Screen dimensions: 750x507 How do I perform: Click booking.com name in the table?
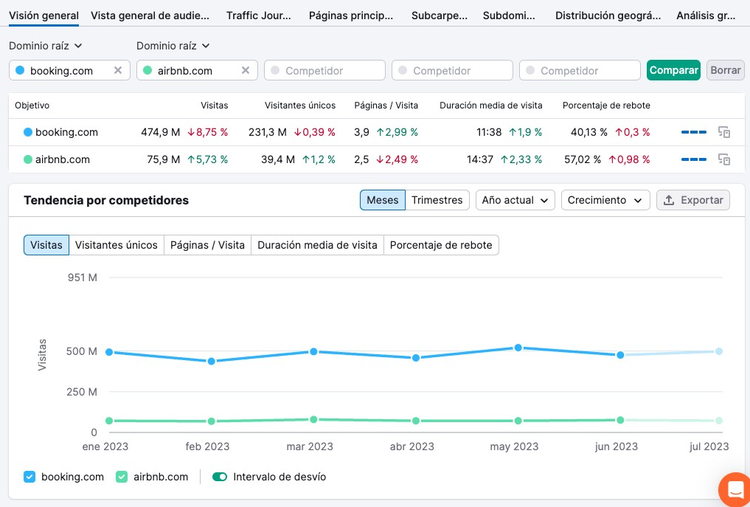(x=66, y=132)
